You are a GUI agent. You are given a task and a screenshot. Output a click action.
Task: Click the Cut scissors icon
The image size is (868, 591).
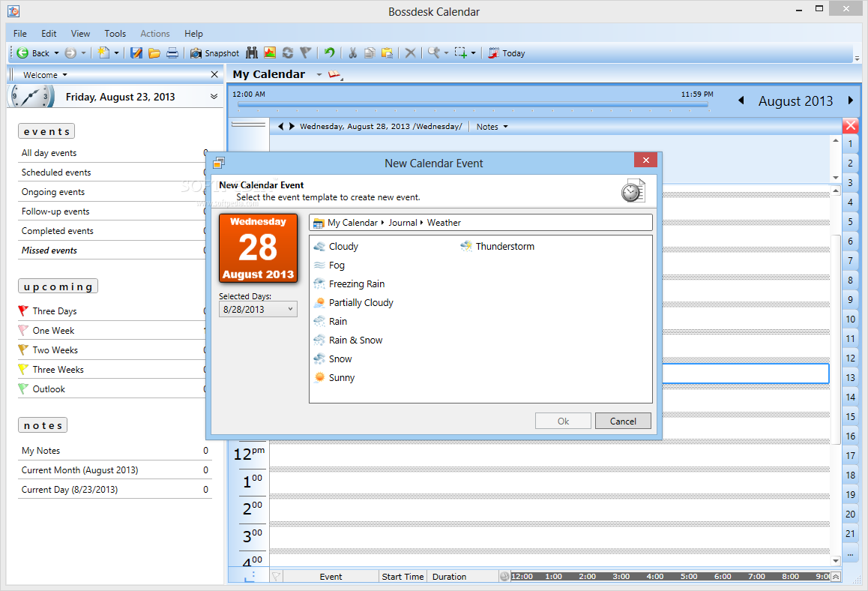tap(352, 53)
